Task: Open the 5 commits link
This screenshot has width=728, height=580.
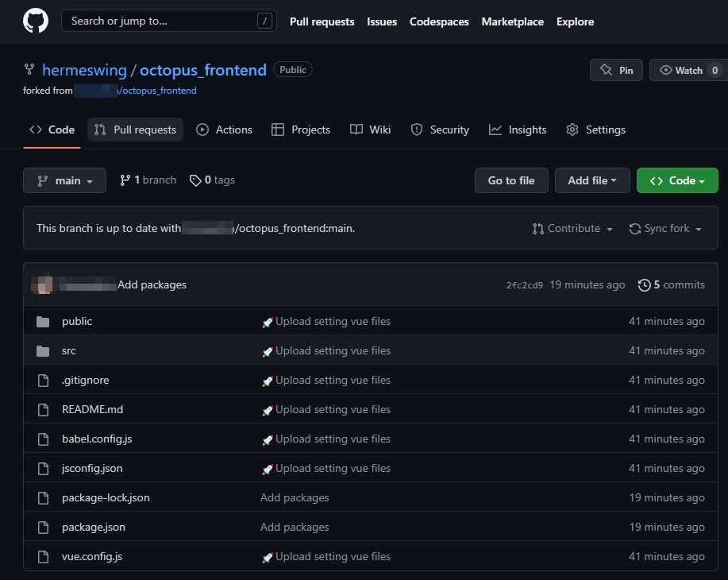Action: click(672, 285)
